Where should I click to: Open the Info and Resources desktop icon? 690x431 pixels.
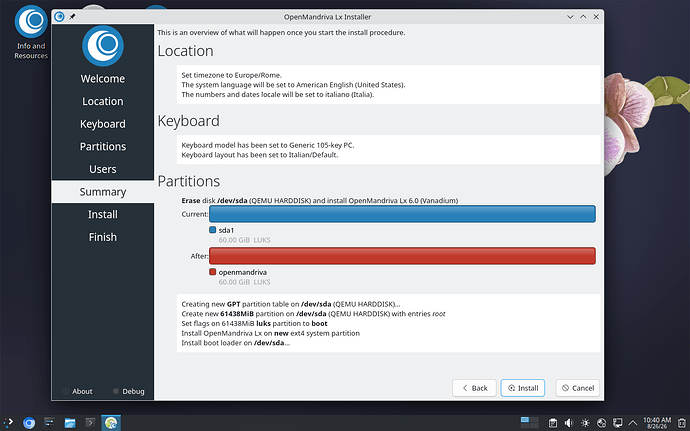click(31, 32)
